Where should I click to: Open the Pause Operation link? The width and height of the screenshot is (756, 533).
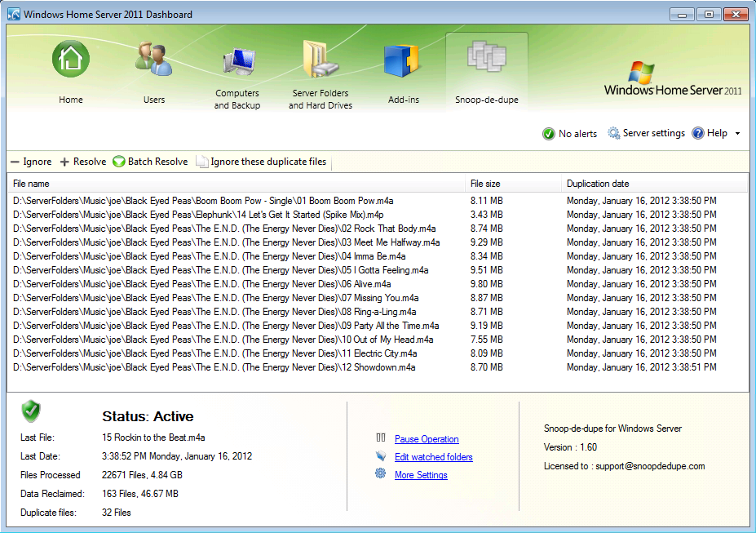427,439
